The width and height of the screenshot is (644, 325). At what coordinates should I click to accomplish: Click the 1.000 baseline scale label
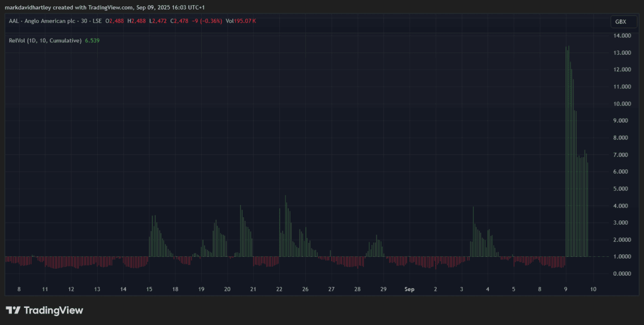coord(623,257)
